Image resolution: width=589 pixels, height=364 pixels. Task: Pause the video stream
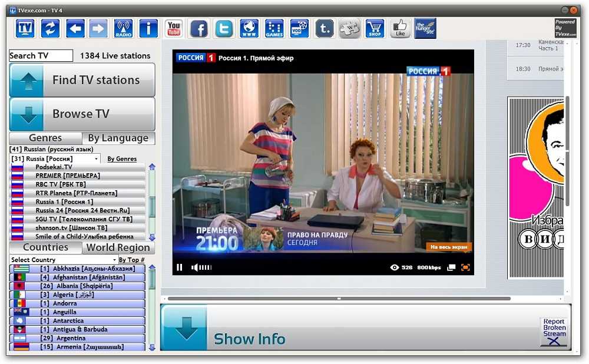point(180,267)
